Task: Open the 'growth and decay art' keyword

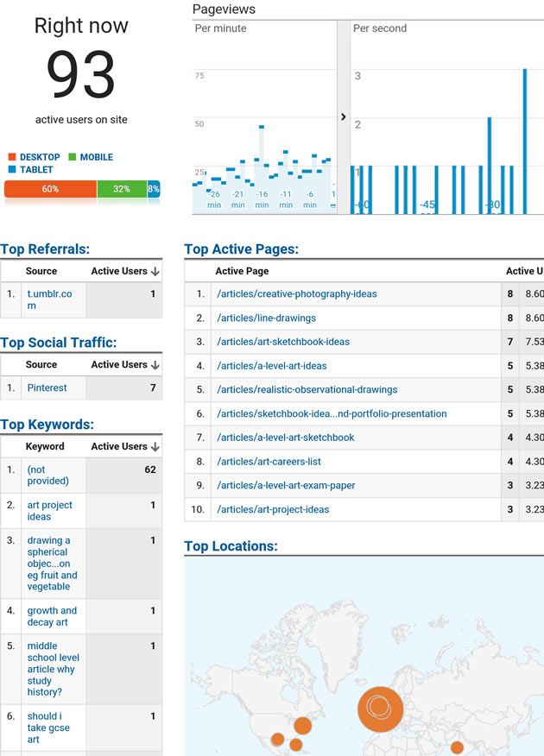Action: click(x=52, y=616)
